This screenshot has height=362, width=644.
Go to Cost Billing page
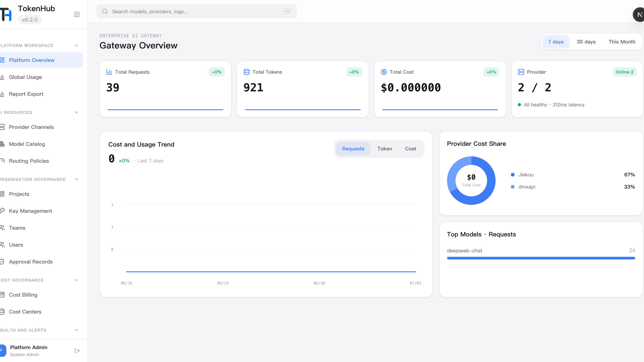pos(41,295)
